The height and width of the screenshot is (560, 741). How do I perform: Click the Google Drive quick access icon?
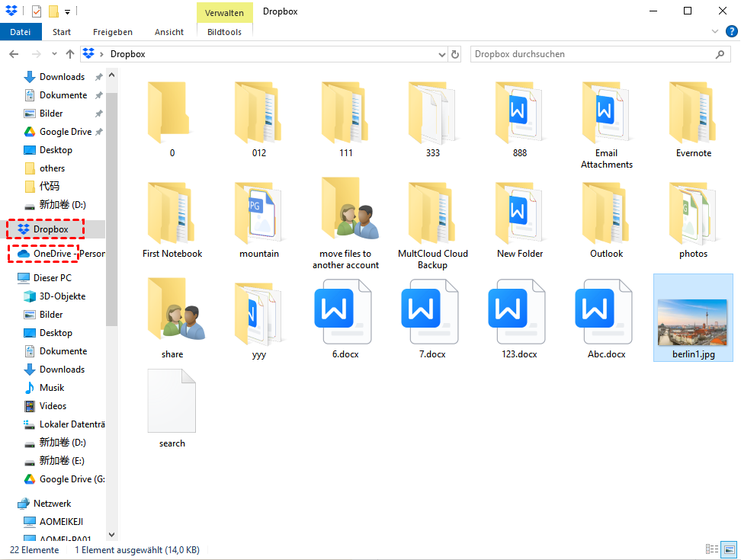coord(30,132)
